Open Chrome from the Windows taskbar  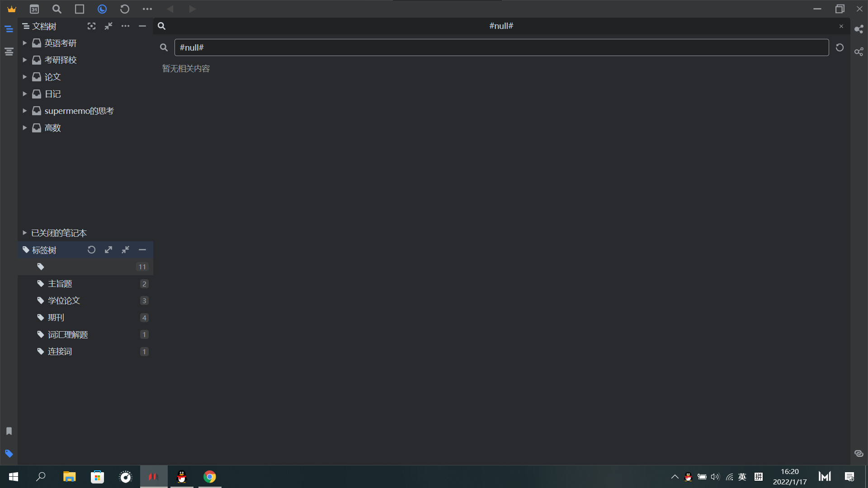(209, 477)
